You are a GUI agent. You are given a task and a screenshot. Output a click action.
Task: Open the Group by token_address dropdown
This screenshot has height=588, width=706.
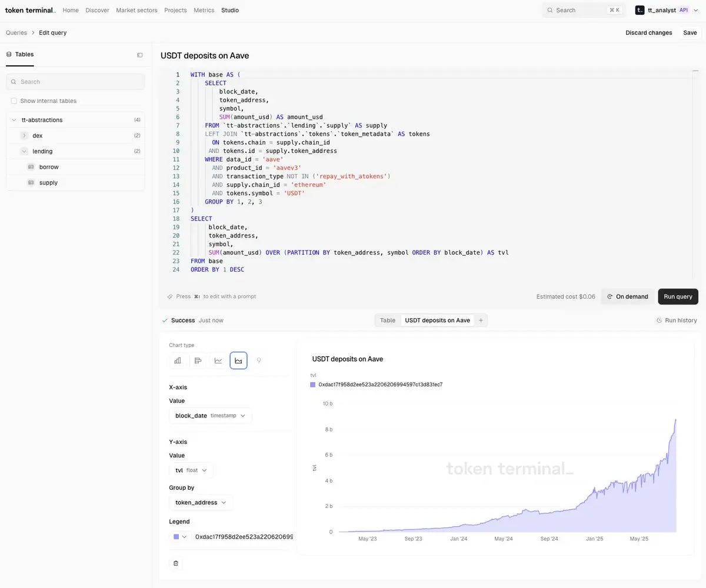[x=201, y=503]
